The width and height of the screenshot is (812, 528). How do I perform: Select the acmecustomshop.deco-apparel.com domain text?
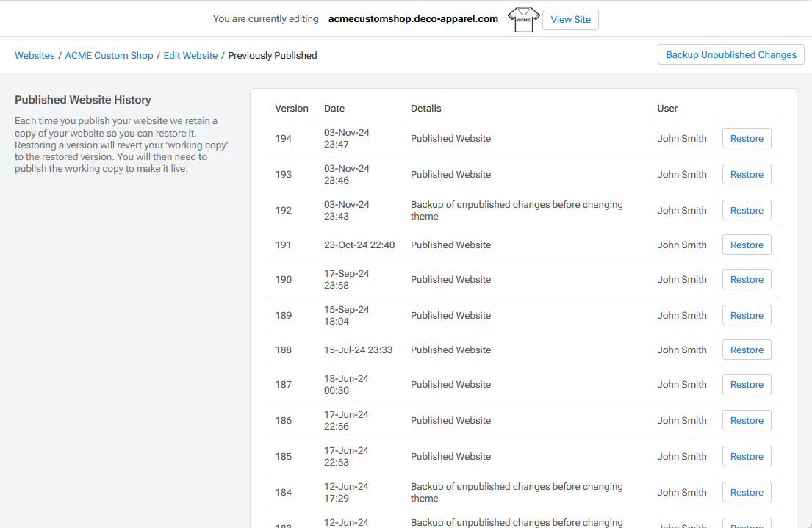(413, 19)
